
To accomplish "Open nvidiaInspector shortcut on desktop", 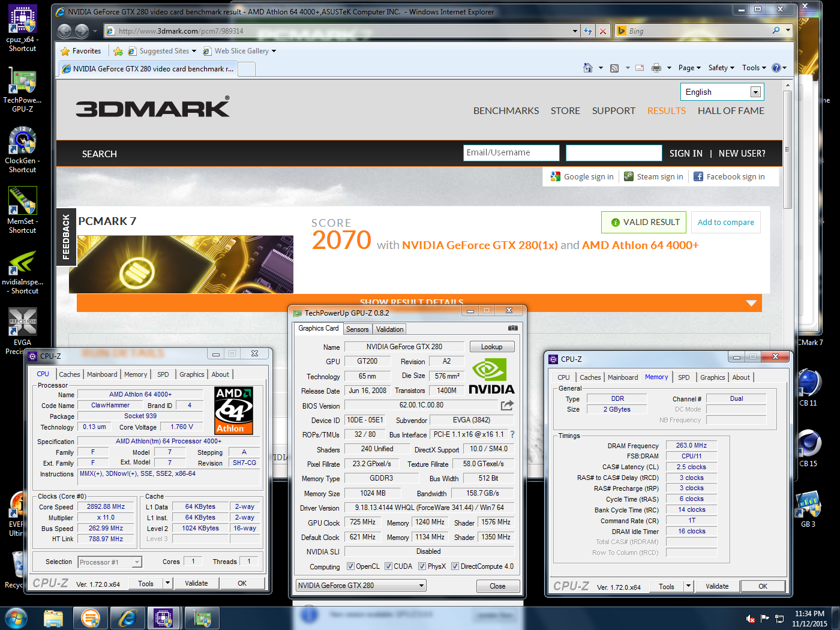I will coord(22,273).
